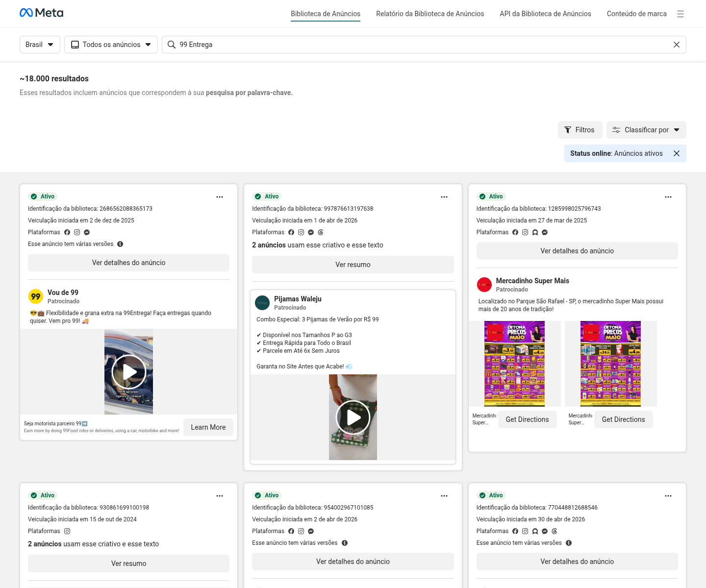Select the Biblioteca de Anúncios tab
The width and height of the screenshot is (706, 588).
pos(326,14)
